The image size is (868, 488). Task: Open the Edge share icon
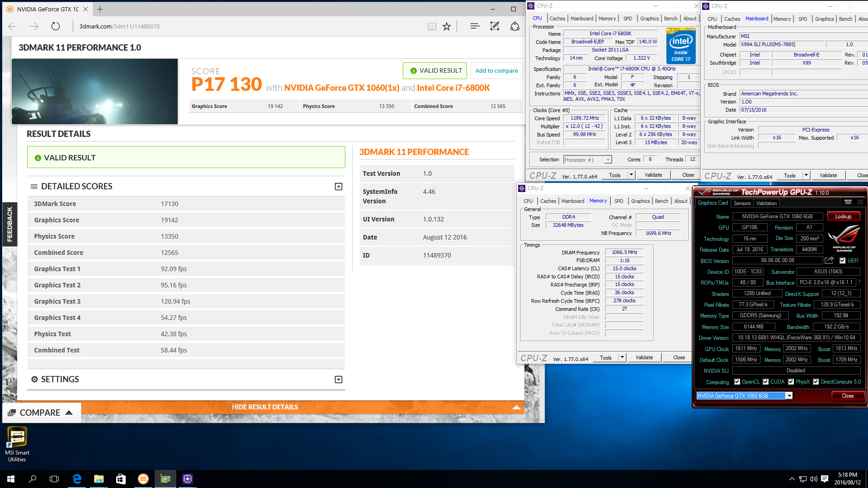(515, 26)
